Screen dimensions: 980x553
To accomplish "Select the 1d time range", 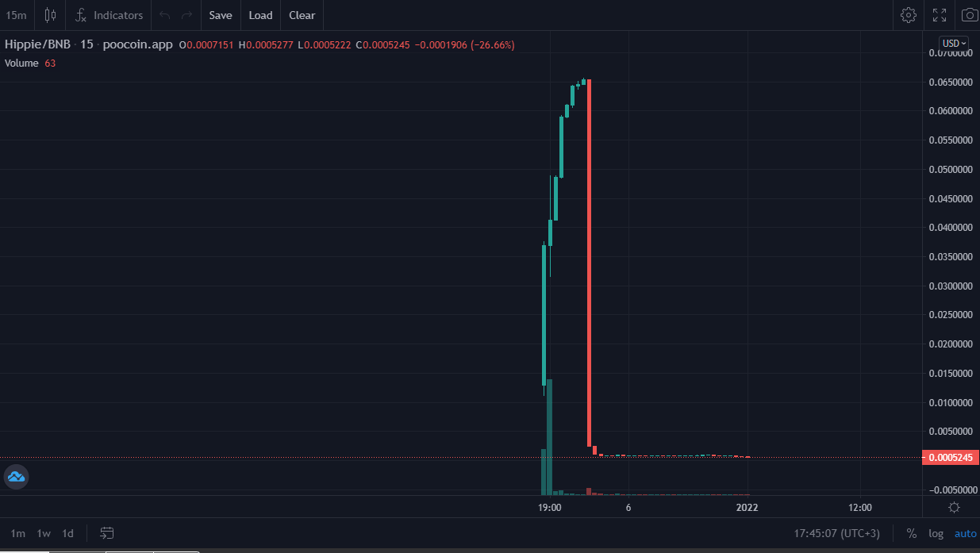I will point(68,533).
